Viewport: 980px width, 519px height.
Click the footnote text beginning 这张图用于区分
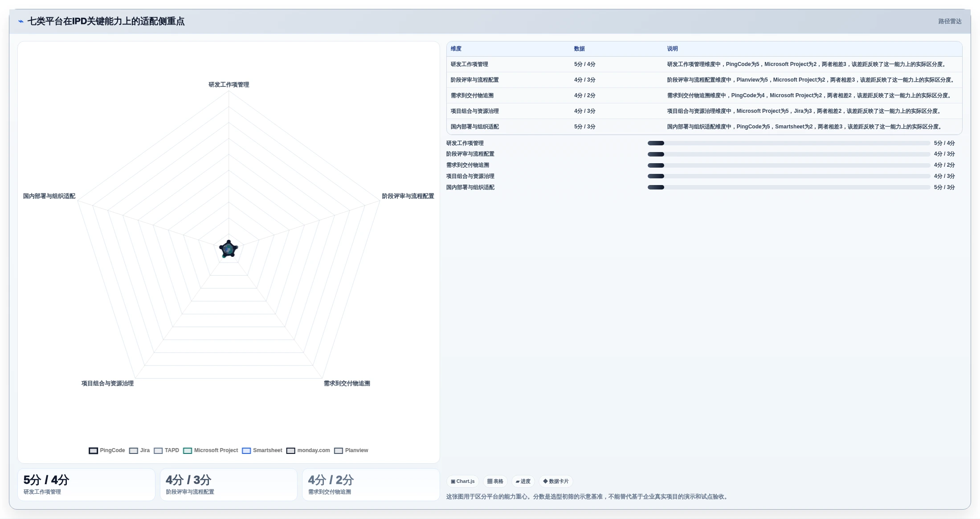pyautogui.click(x=588, y=497)
